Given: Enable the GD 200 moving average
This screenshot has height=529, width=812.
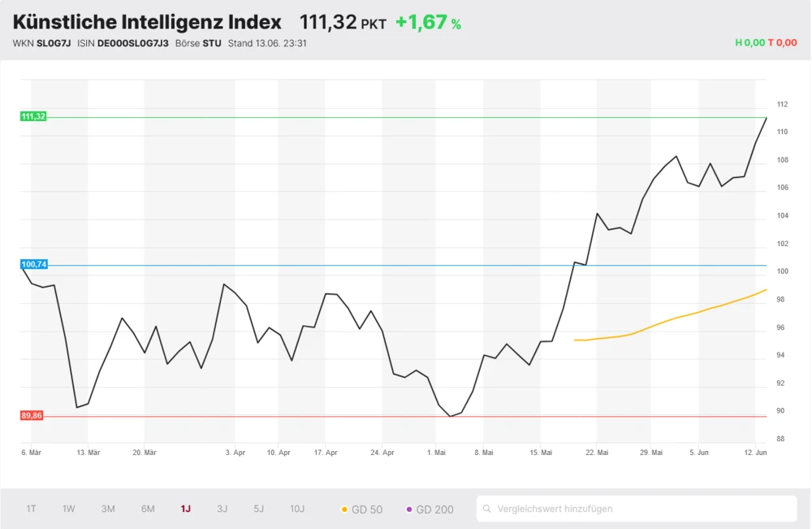Looking at the screenshot, I should (430, 509).
